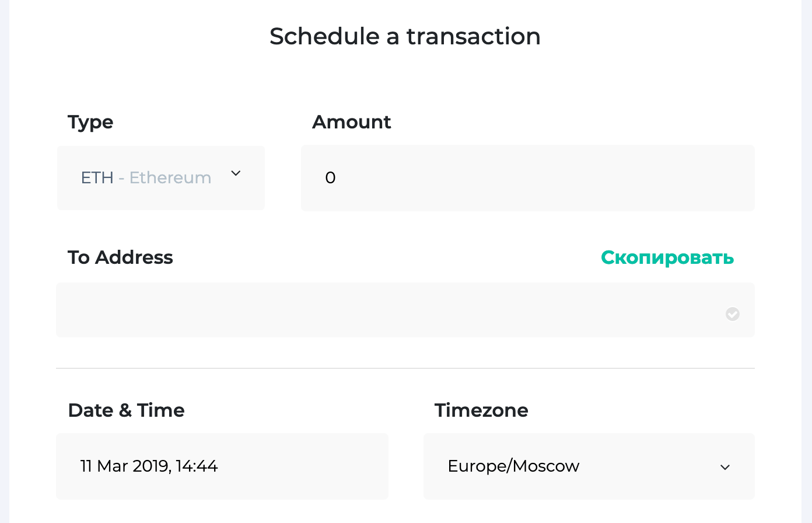This screenshot has height=523, width=812.
Task: Click the To Address label
Action: click(120, 257)
